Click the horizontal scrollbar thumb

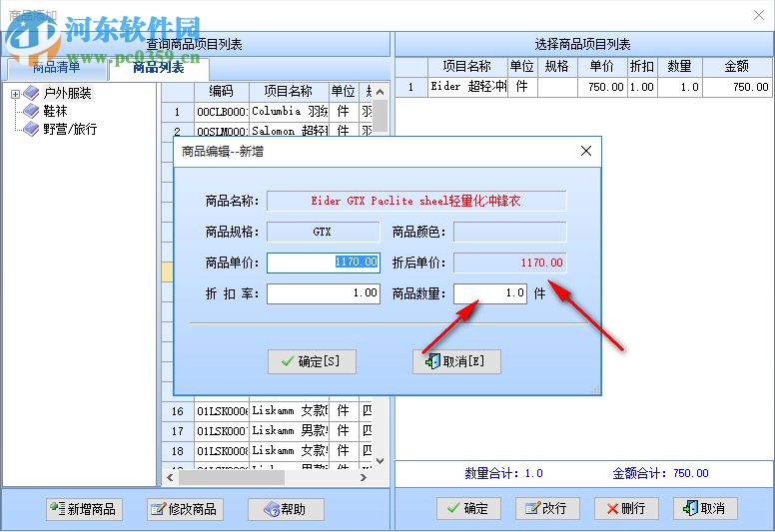[232, 478]
